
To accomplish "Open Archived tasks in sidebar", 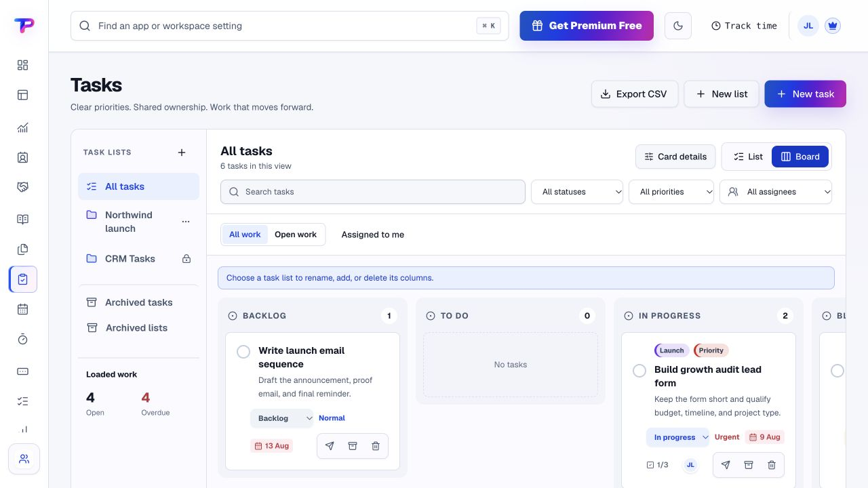I will [138, 302].
